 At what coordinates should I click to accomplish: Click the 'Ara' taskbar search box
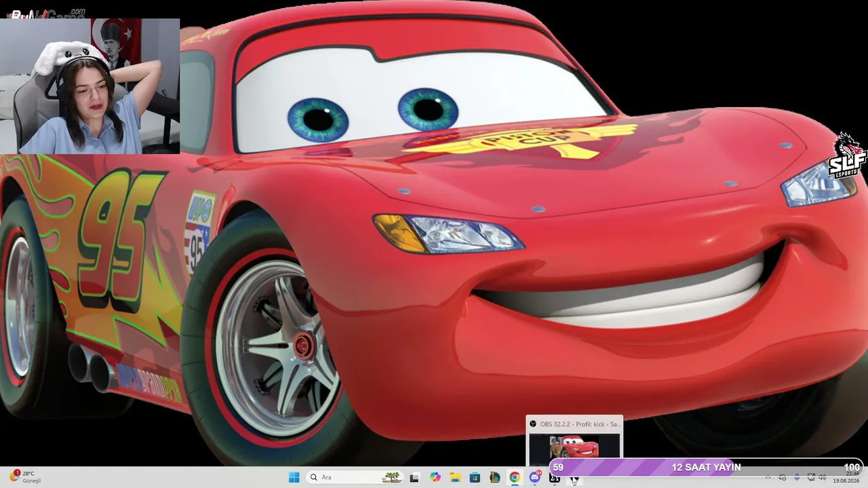(x=355, y=477)
